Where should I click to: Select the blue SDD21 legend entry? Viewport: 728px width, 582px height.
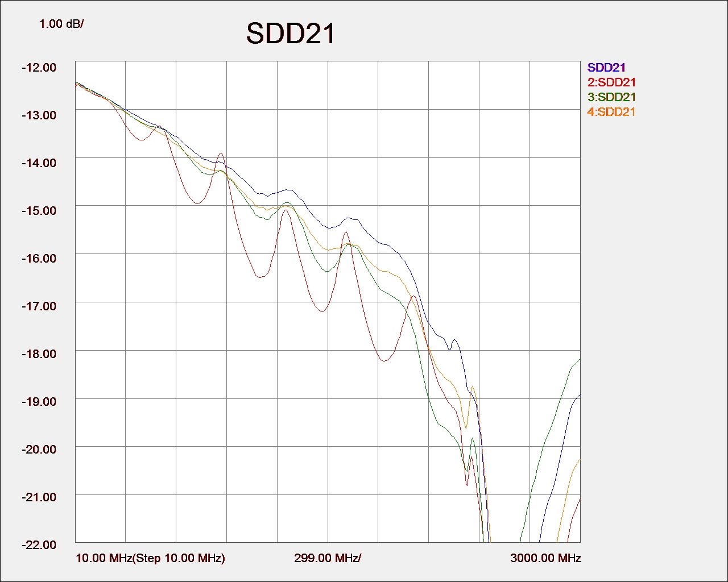pyautogui.click(x=606, y=68)
